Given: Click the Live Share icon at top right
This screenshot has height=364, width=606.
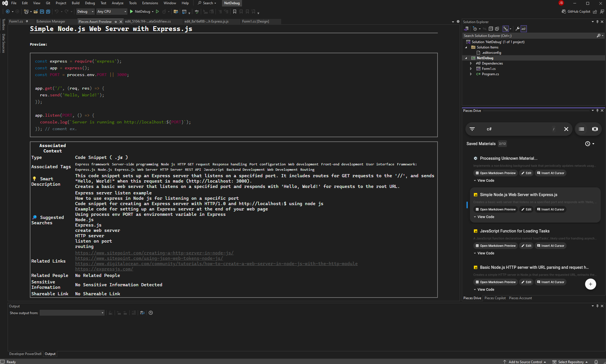Looking at the screenshot, I should (x=595, y=12).
